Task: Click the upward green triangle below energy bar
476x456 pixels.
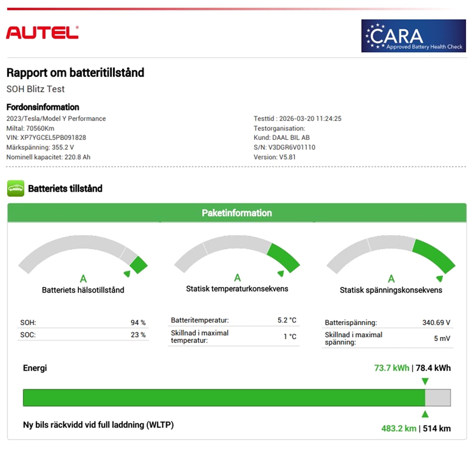Action: tap(425, 414)
